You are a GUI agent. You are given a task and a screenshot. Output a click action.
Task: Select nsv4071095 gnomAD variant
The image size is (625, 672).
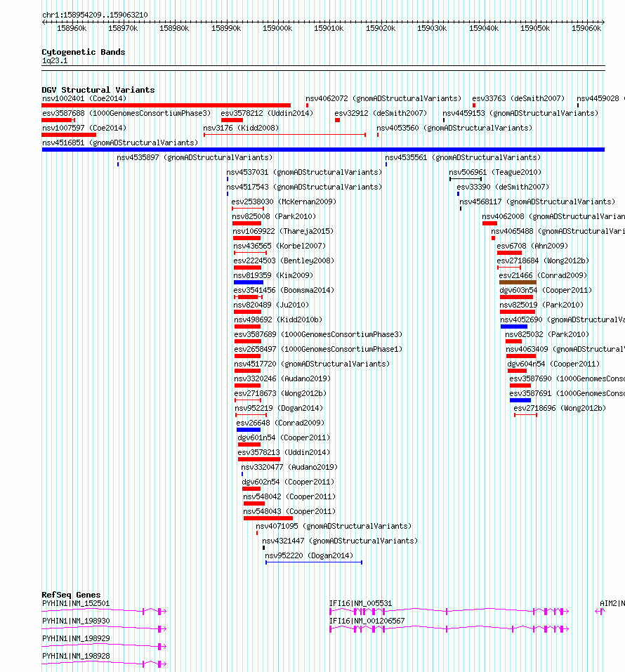pyautogui.click(x=334, y=526)
